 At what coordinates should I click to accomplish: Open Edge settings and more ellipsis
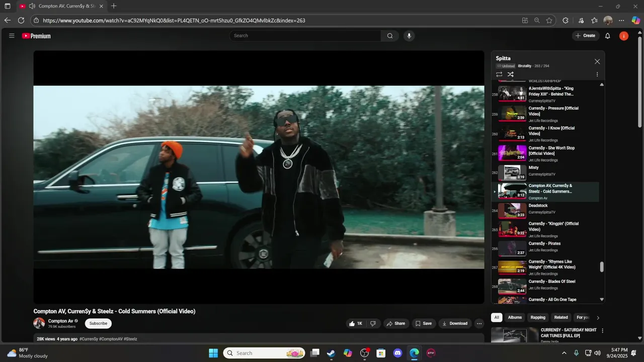coord(621,21)
